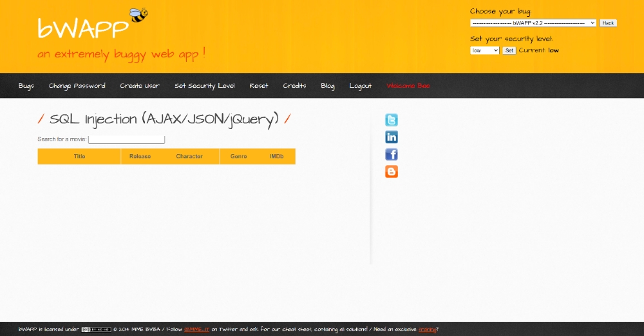
Task: Click the Set security level button
Action: 509,50
